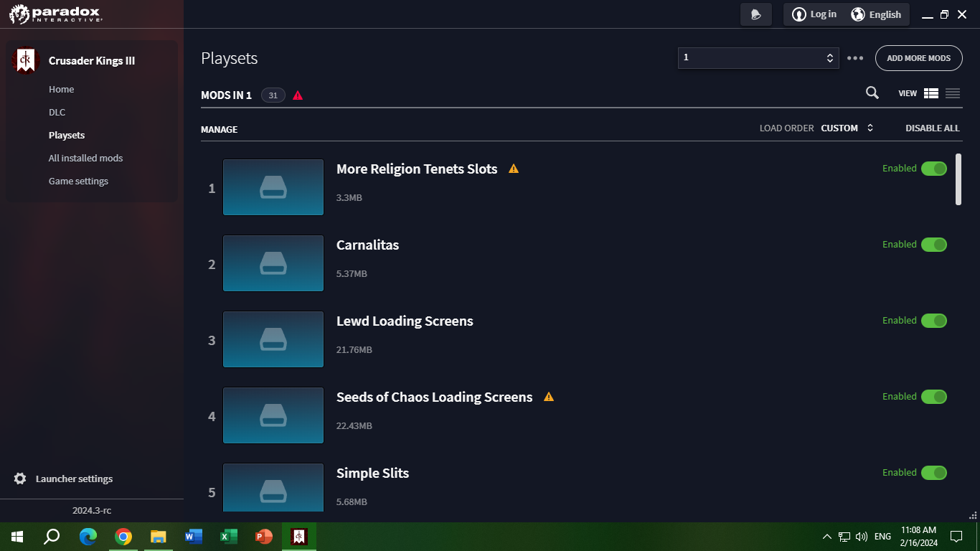Click the Crusader Kings III game icon in sidebar
This screenshot has width=980, height=551.
click(25, 60)
